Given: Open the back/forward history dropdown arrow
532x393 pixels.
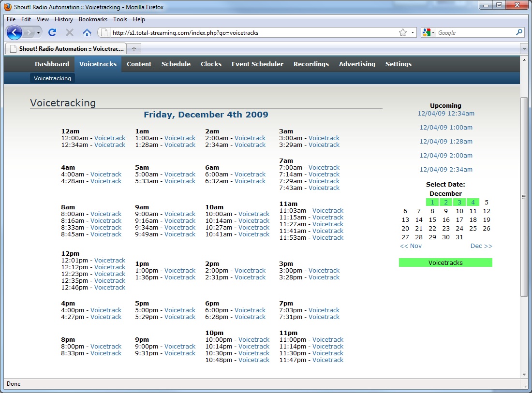Looking at the screenshot, I should tap(38, 33).
